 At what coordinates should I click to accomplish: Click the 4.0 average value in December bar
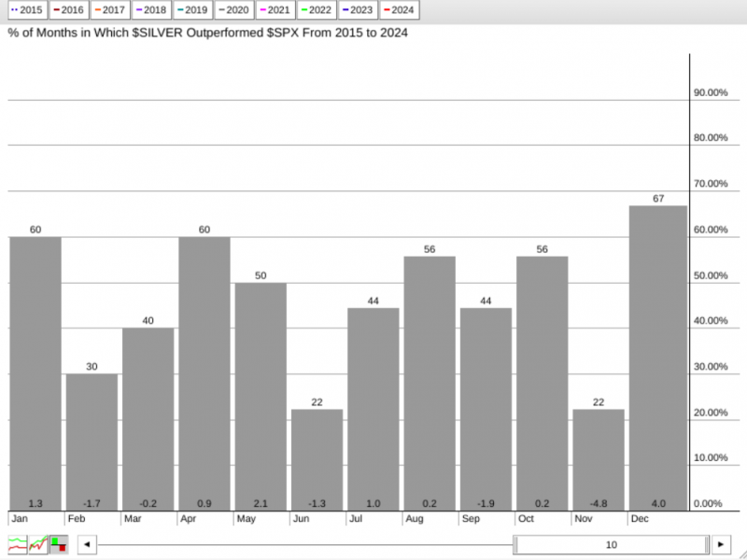coord(658,503)
